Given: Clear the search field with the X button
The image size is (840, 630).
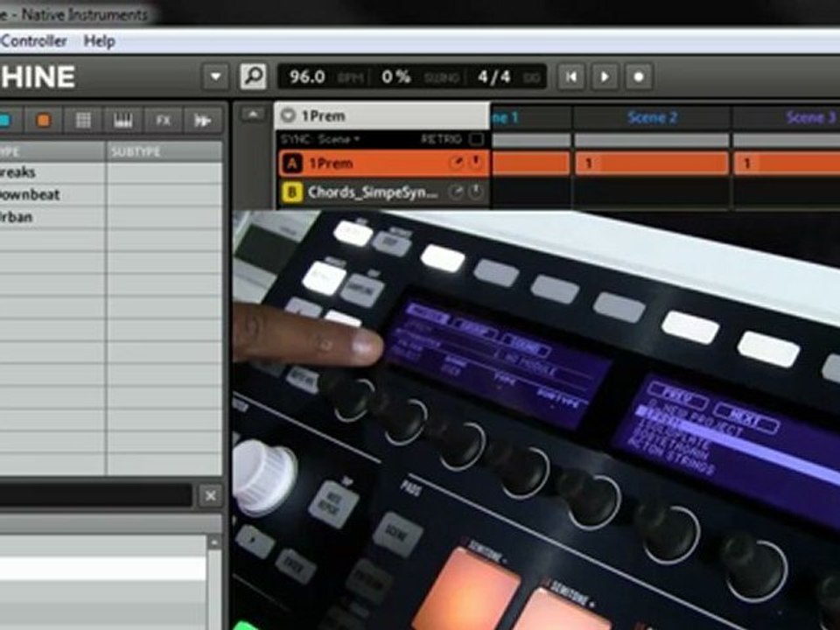Looking at the screenshot, I should click(x=211, y=496).
